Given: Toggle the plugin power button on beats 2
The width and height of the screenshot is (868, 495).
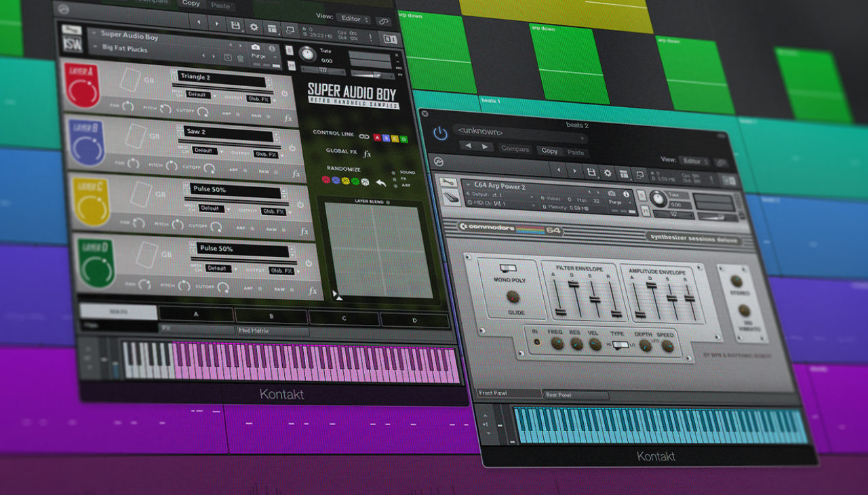Looking at the screenshot, I should pos(439,133).
